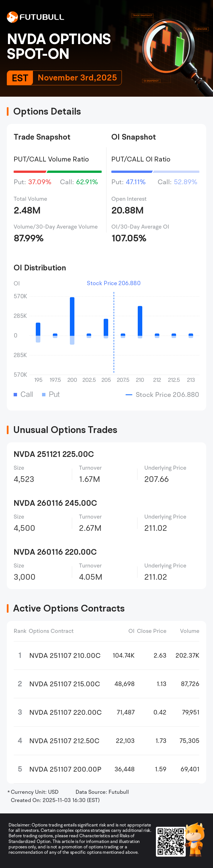Click the 210 strike OI bar

click(x=140, y=321)
